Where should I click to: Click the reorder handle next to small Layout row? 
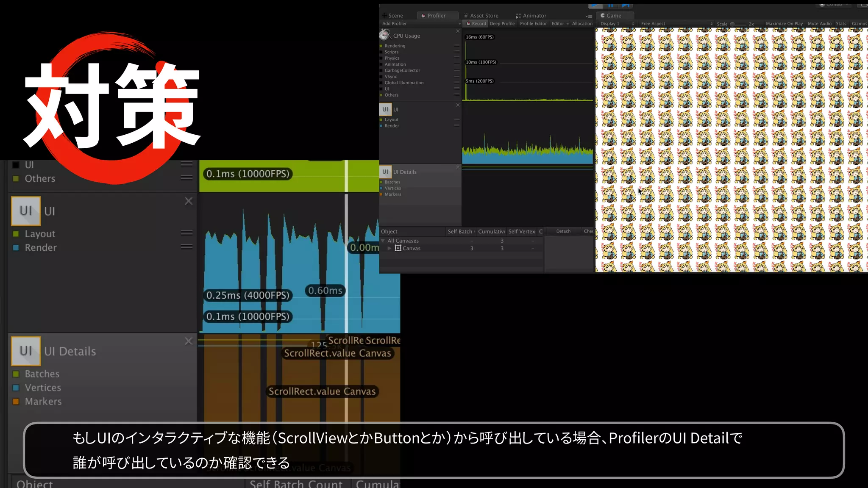point(457,119)
